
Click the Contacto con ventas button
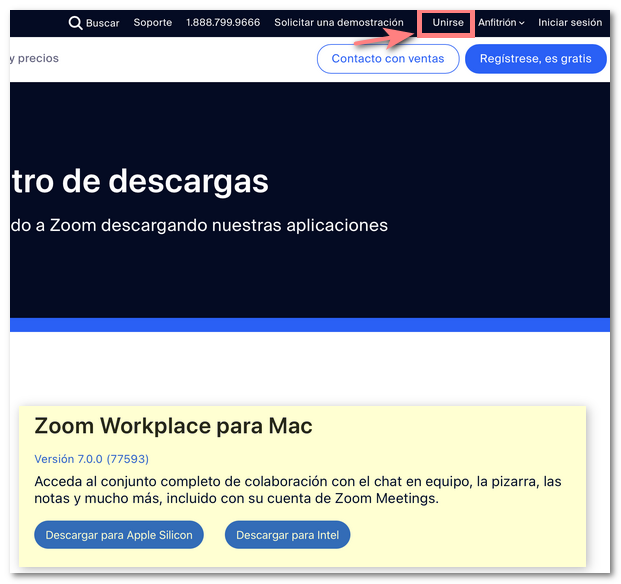point(388,59)
